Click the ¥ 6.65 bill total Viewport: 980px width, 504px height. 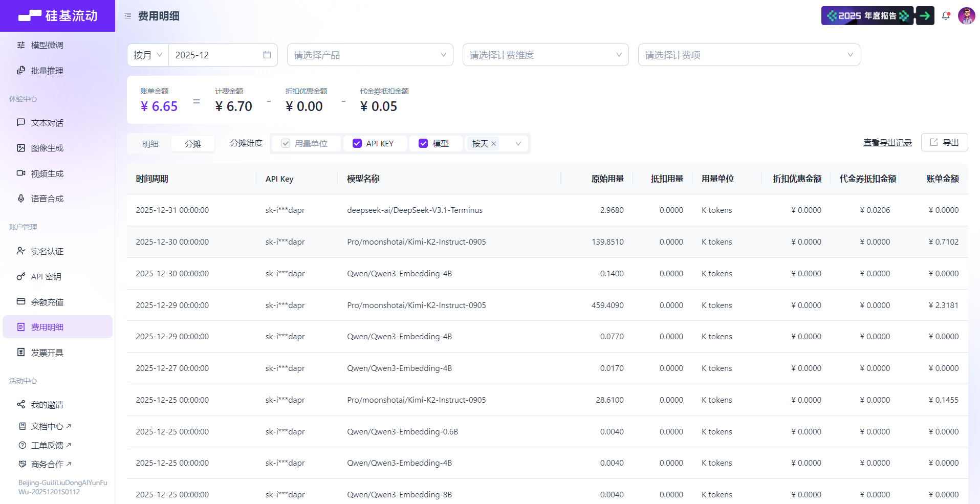point(159,106)
